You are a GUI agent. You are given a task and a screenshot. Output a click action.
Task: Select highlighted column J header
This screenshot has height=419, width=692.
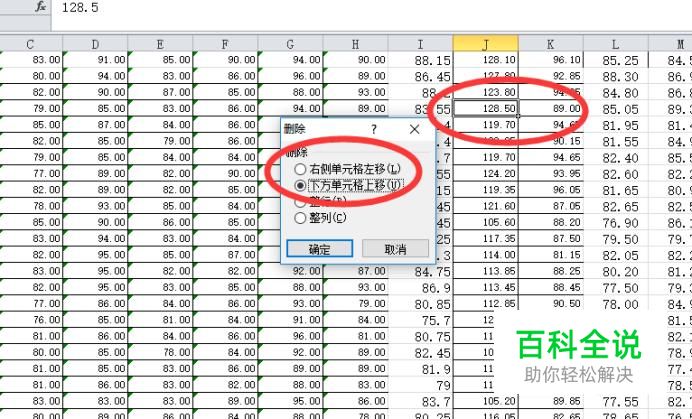[485, 44]
